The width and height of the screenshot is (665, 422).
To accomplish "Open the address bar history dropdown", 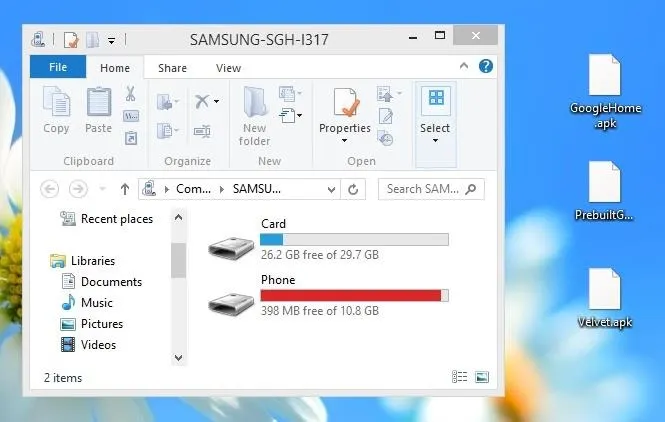I will (331, 190).
